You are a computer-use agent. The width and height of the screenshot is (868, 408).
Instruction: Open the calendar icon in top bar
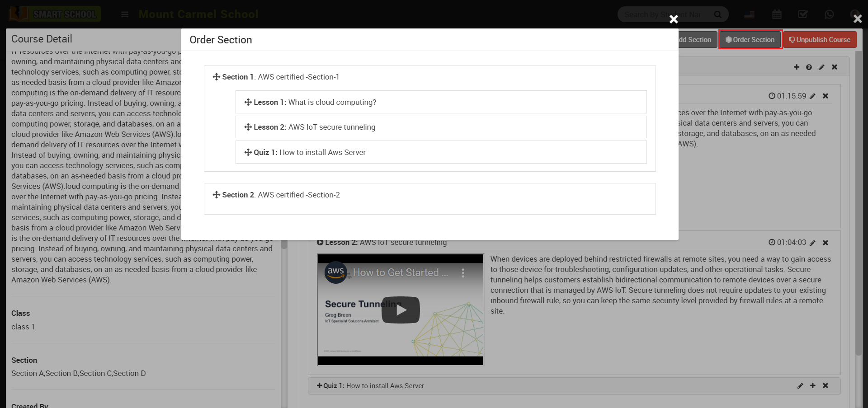point(777,14)
